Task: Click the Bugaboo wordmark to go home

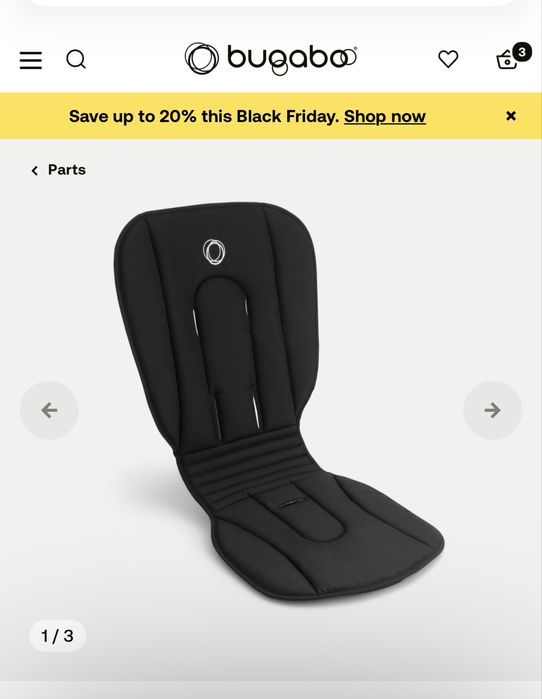Action: coord(292,60)
